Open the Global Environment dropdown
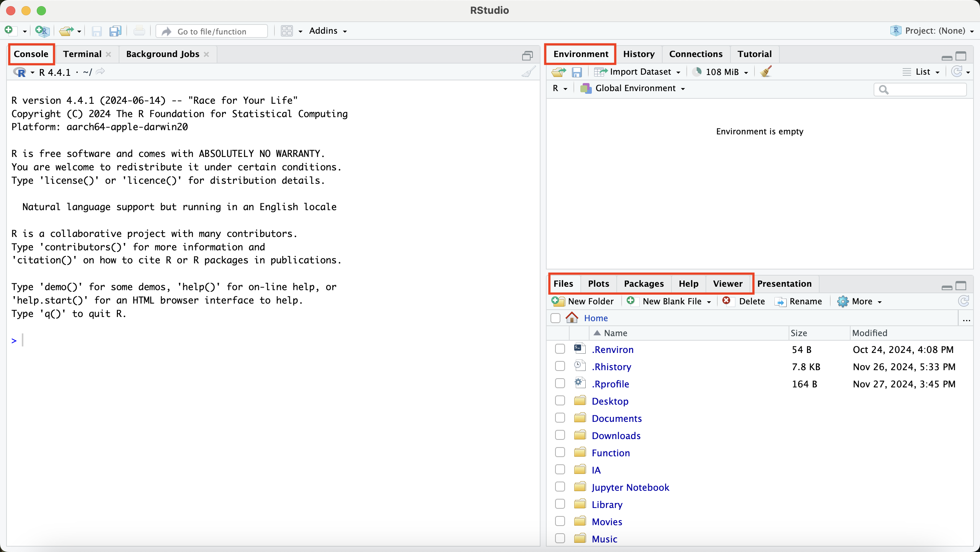980x552 pixels. pyautogui.click(x=632, y=88)
